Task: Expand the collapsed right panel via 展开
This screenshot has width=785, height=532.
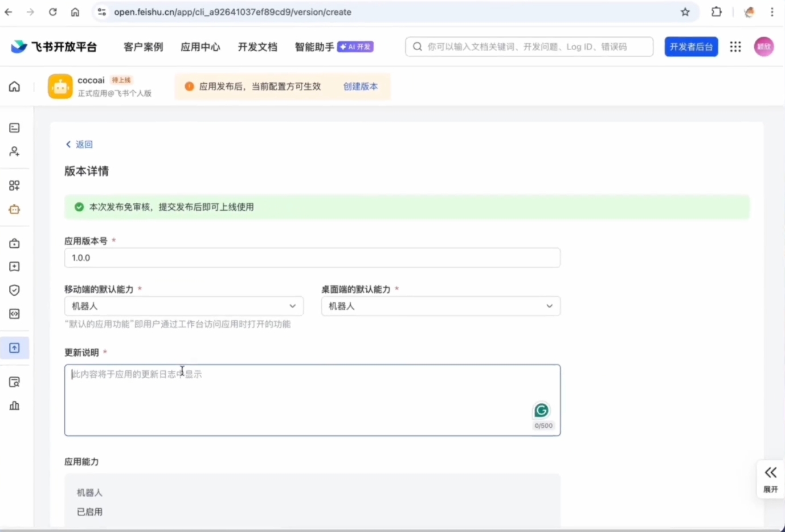Action: (x=770, y=478)
